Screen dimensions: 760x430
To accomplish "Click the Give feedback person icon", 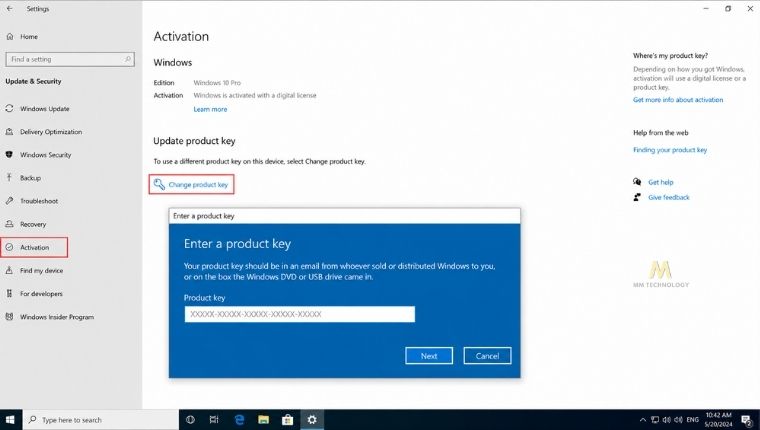I will pos(637,197).
